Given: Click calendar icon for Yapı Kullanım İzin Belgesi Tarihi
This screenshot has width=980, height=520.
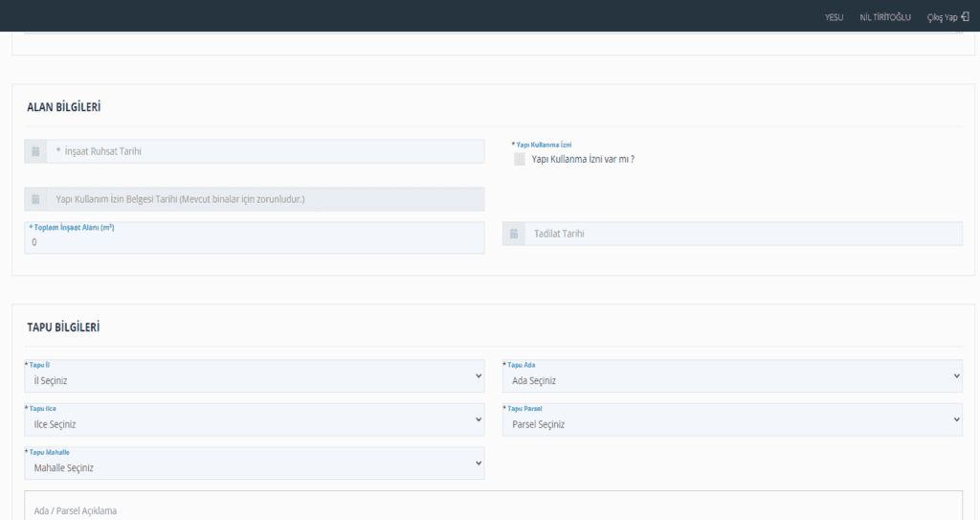Looking at the screenshot, I should 35,199.
